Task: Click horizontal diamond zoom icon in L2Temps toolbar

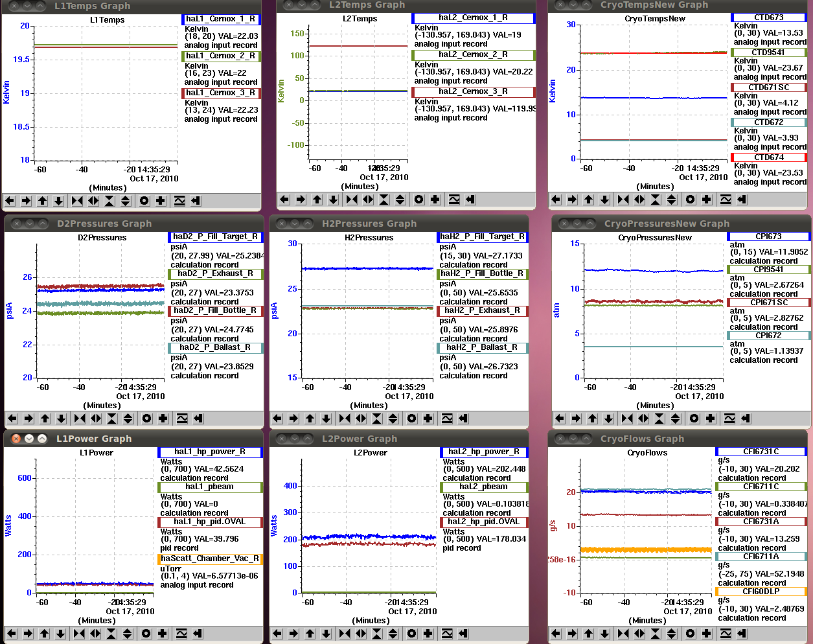Action: point(368,200)
